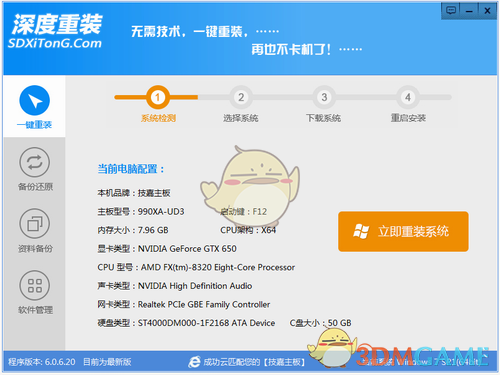Open the 软件管理 software management icon
This screenshot has width=500, height=375.
35,285
